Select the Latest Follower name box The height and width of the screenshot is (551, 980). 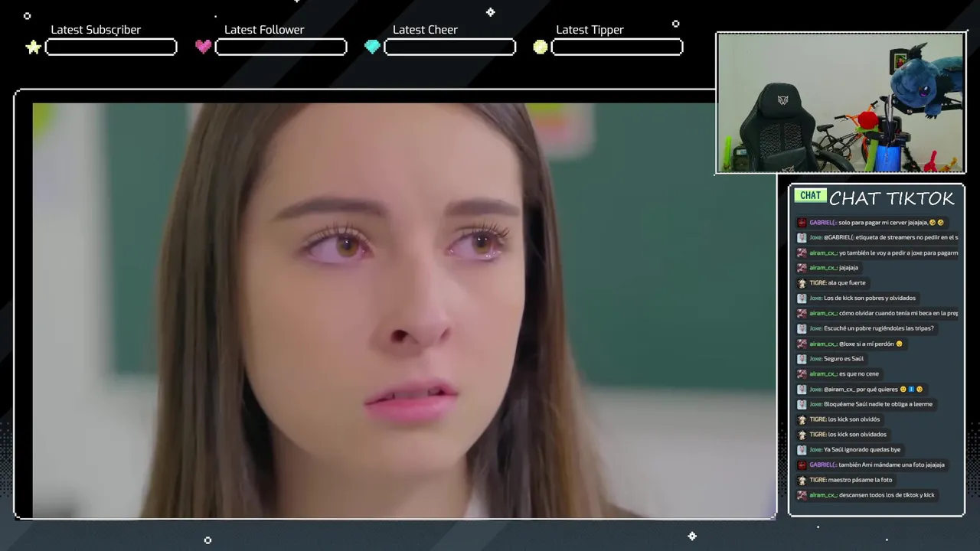pos(281,47)
